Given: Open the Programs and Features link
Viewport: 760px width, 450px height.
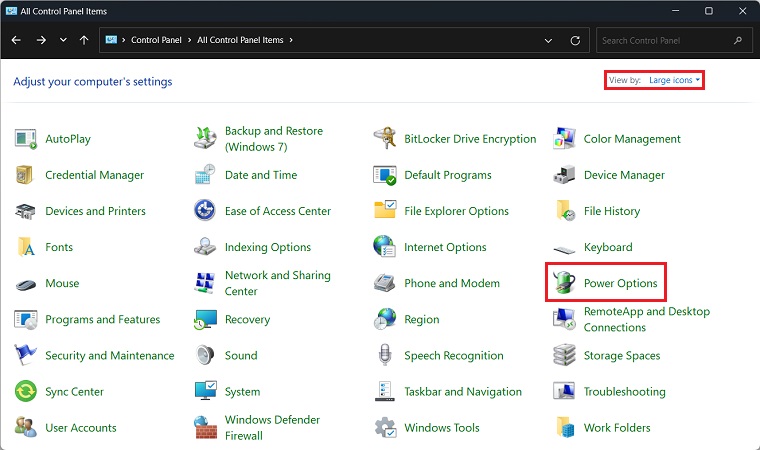Looking at the screenshot, I should (102, 320).
